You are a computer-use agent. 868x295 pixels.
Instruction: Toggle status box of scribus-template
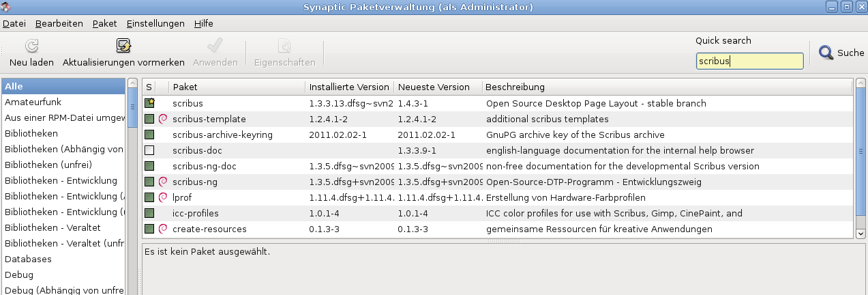[x=149, y=119]
